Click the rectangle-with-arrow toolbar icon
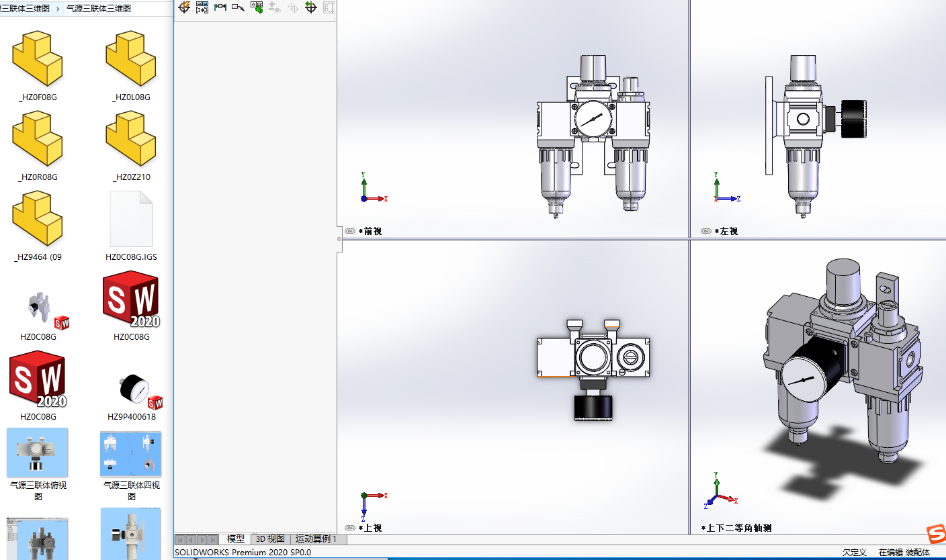 238,7
